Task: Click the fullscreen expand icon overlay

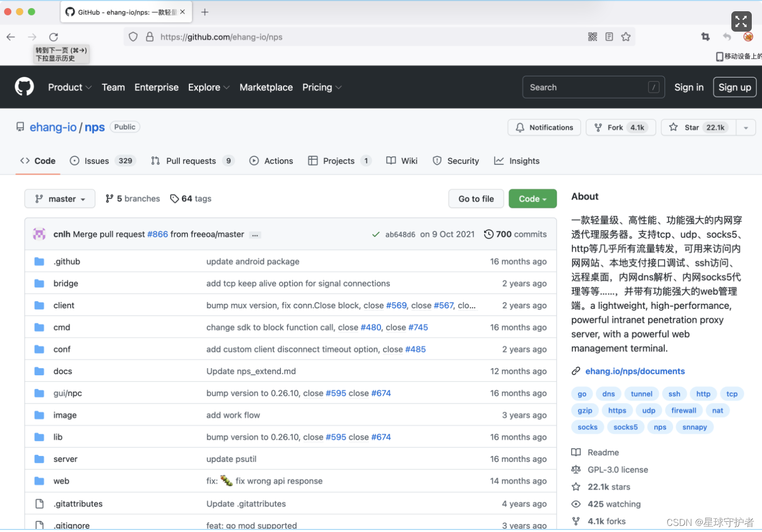Action: [741, 21]
